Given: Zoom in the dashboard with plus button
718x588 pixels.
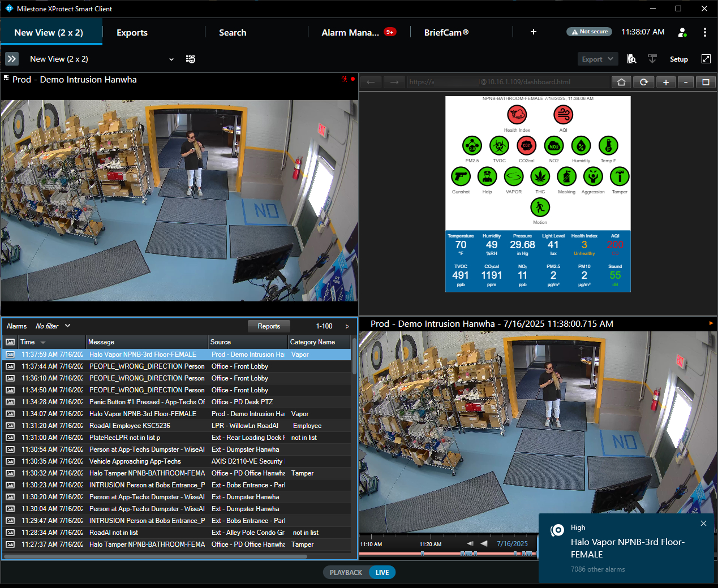Looking at the screenshot, I should (x=665, y=82).
